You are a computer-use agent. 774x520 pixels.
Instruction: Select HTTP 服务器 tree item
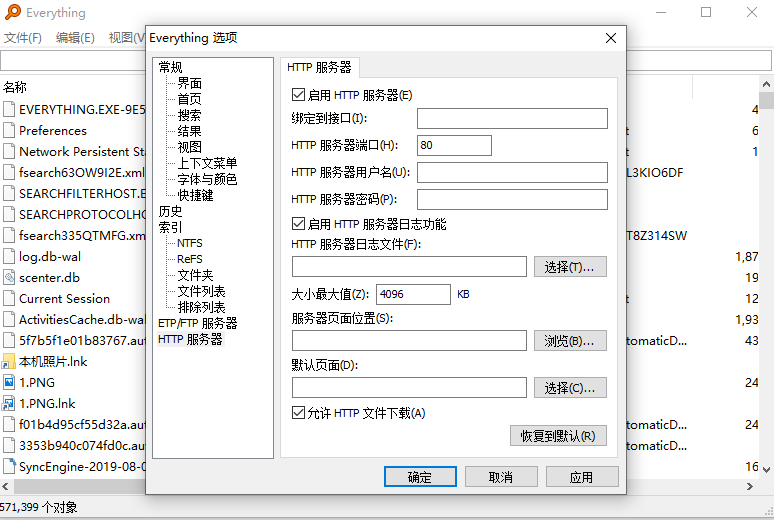191,339
